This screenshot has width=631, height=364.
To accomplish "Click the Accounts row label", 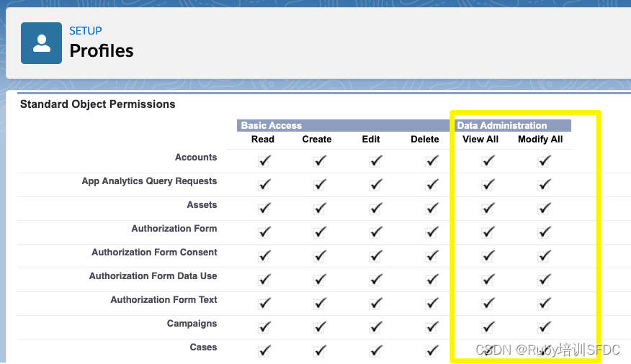I will click(196, 157).
